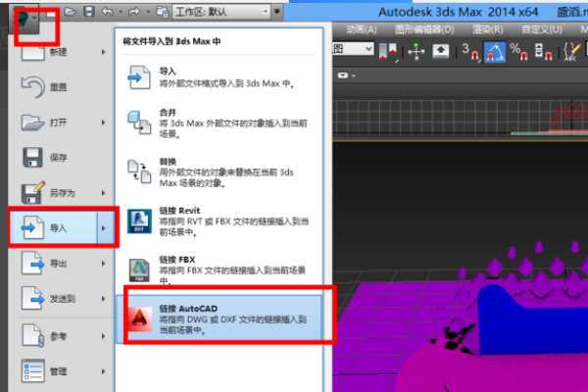Click the Undo arrow in quick access toolbar

click(107, 12)
